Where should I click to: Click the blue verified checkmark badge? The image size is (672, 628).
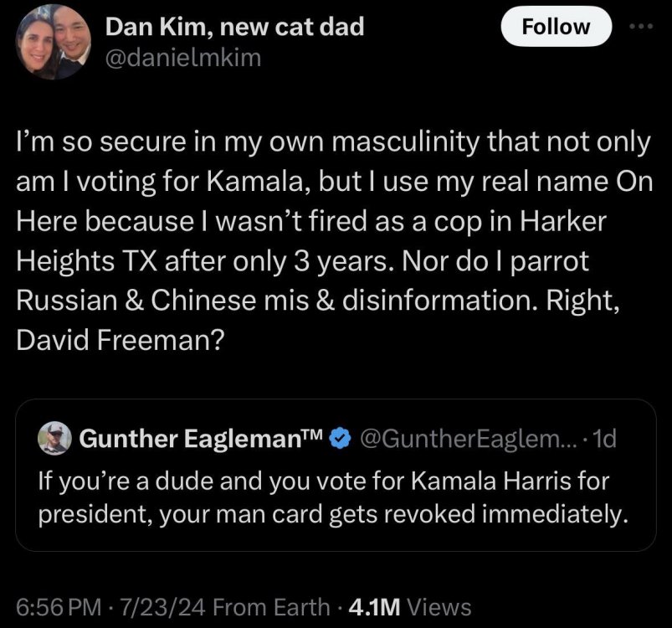(339, 437)
